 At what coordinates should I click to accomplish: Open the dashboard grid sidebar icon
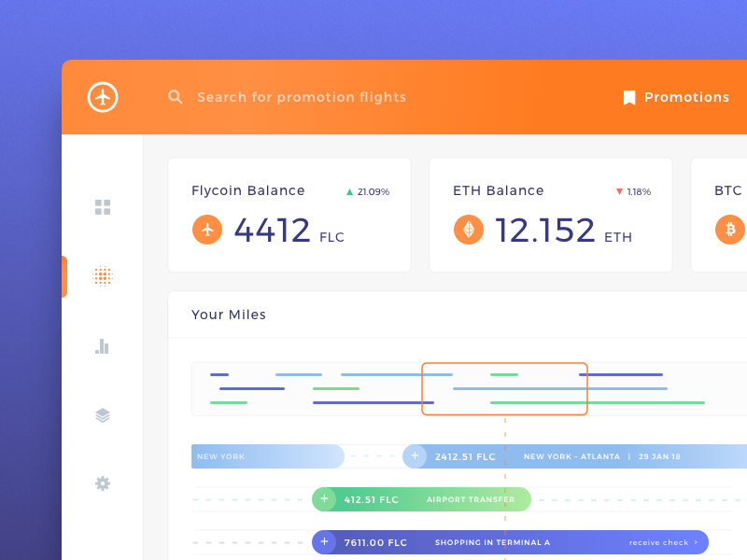click(103, 207)
